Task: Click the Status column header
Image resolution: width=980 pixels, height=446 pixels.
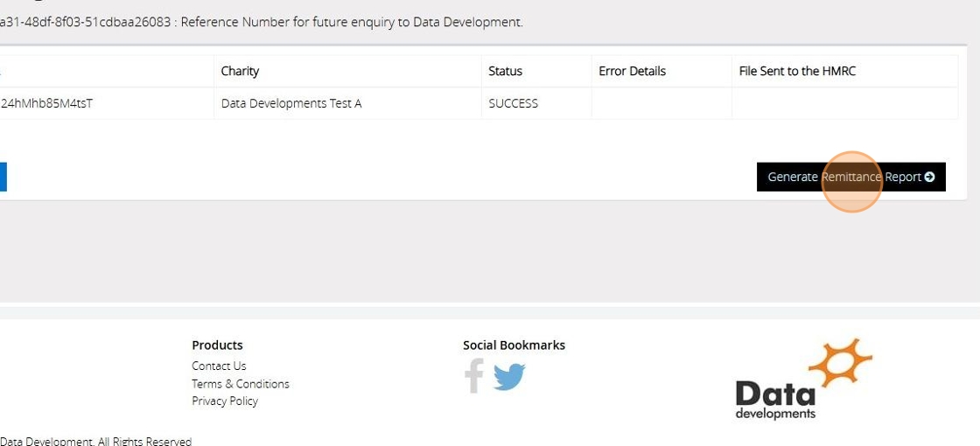Action: (505, 71)
